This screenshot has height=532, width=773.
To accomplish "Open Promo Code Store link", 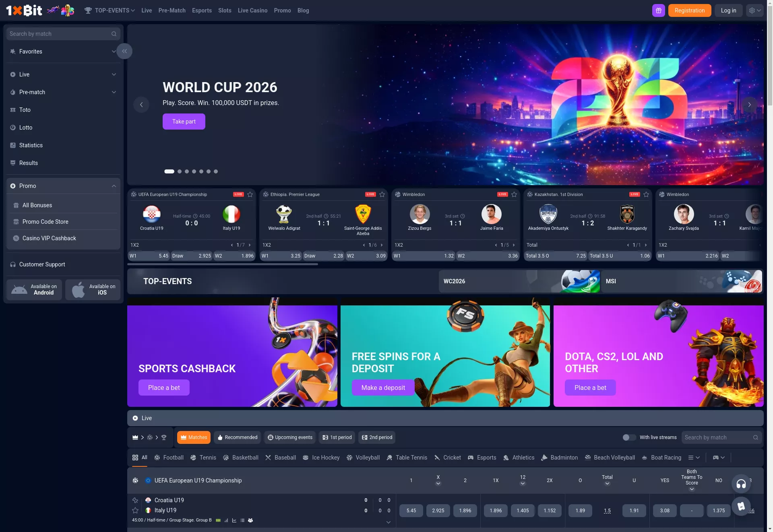I will pos(64,222).
